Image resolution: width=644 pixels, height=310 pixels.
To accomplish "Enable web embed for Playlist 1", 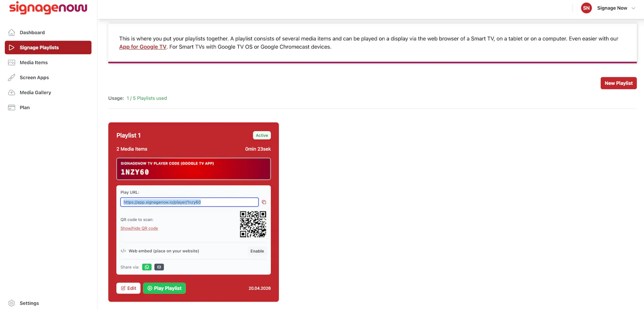I will coord(257,251).
